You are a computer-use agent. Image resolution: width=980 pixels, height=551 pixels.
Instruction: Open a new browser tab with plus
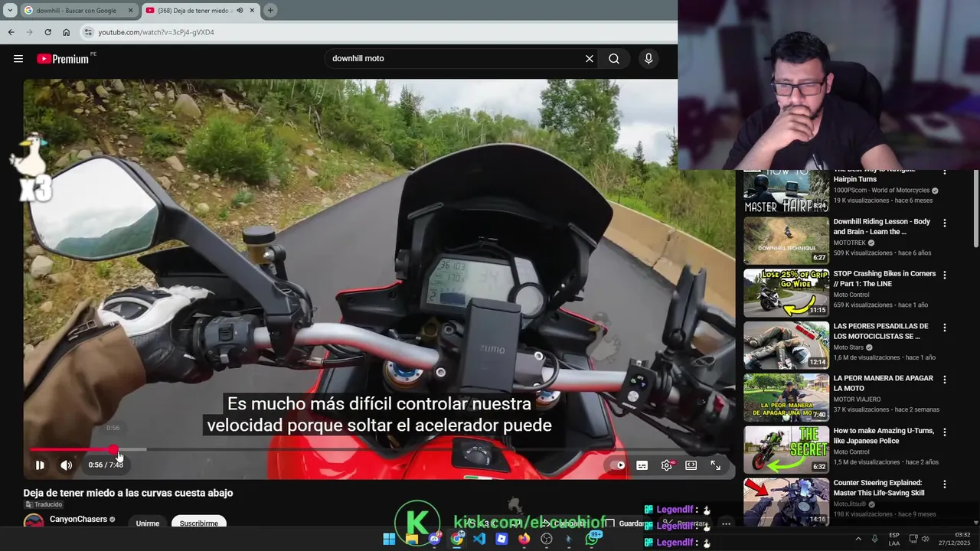[270, 11]
